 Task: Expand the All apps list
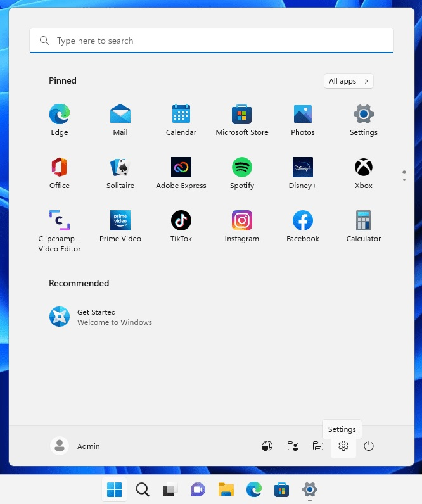click(x=348, y=81)
